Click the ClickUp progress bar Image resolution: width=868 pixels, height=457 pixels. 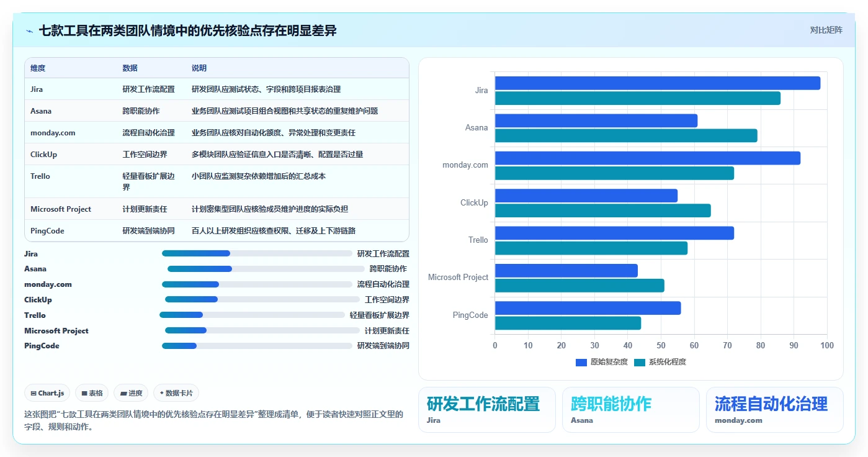coord(262,299)
